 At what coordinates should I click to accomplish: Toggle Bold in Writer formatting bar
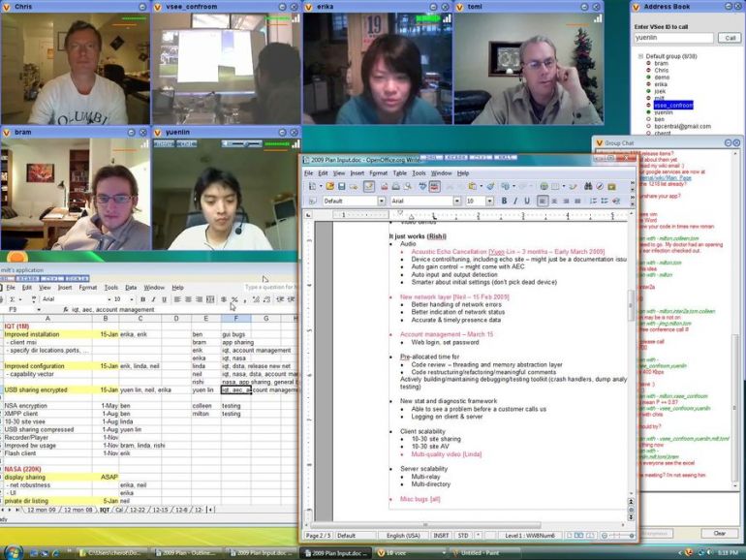[504, 202]
